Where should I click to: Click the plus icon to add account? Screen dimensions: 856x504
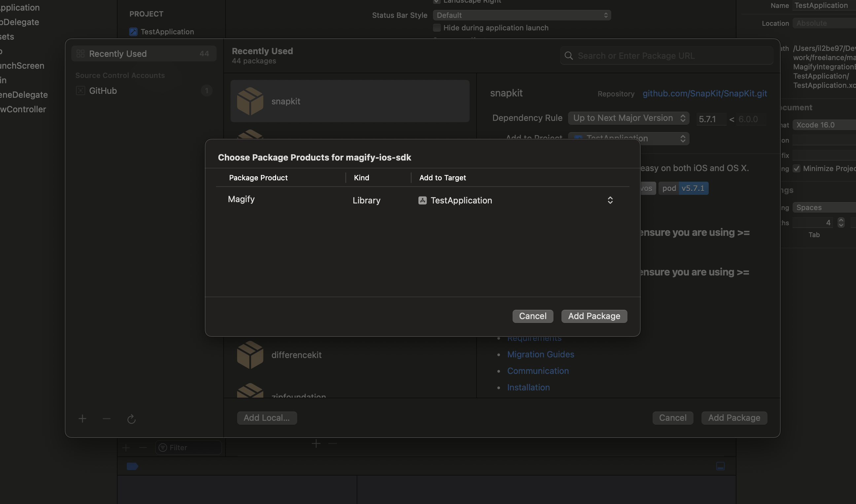82,419
